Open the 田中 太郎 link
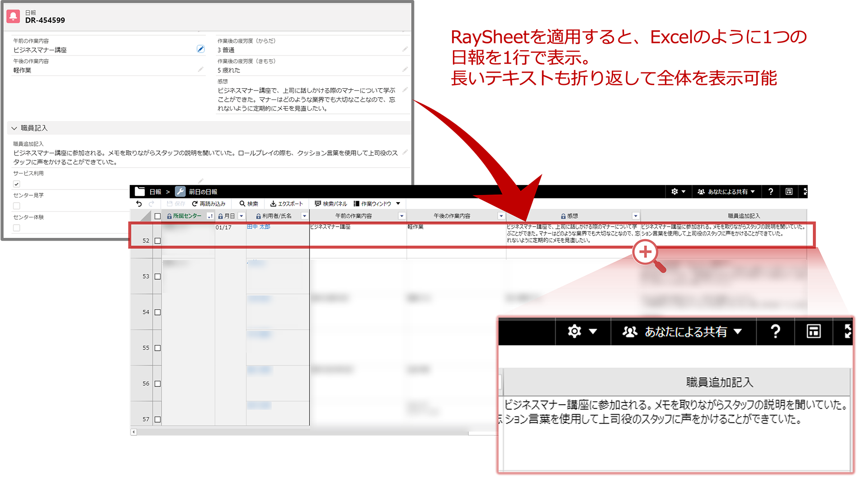This screenshot has height=477, width=868. click(x=259, y=227)
